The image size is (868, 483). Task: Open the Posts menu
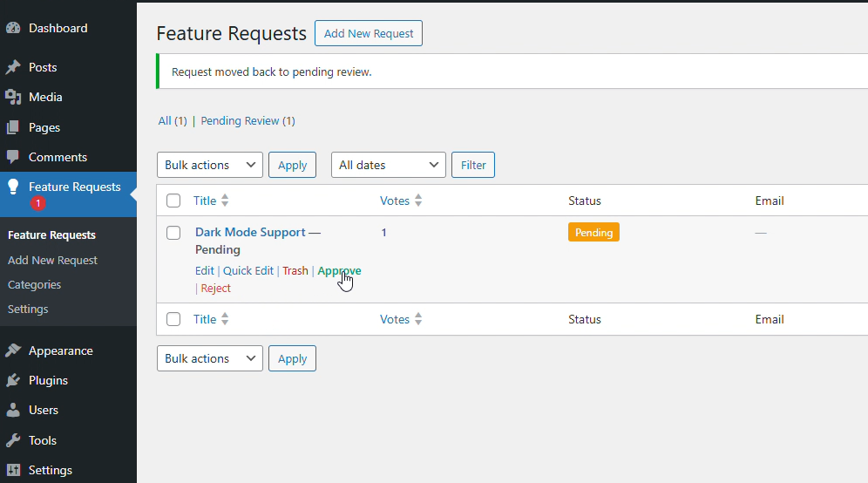[43, 68]
